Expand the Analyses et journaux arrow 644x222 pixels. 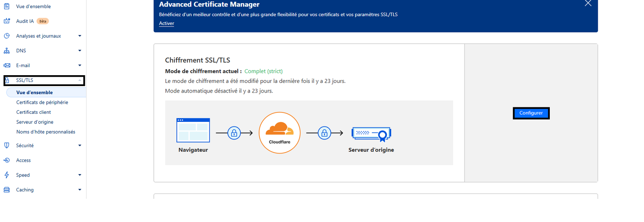pyautogui.click(x=80, y=36)
